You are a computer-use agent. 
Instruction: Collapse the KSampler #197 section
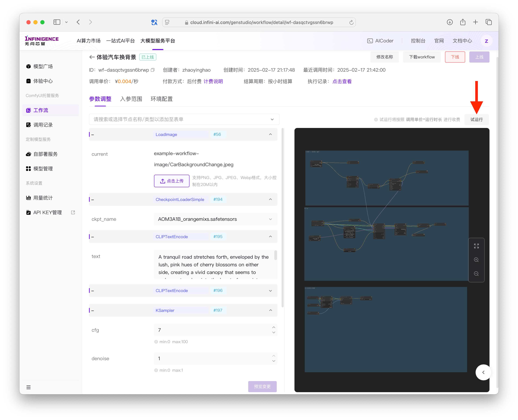click(270, 310)
